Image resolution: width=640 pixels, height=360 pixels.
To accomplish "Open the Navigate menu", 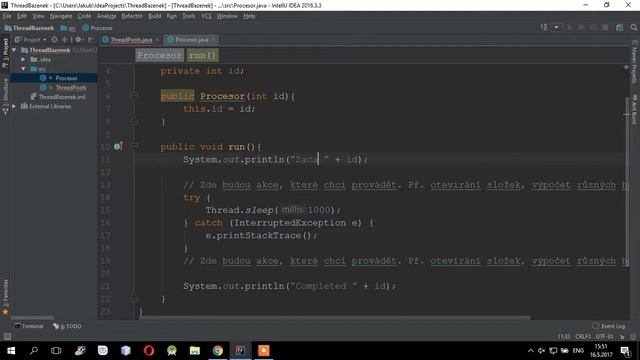I will point(61,16).
